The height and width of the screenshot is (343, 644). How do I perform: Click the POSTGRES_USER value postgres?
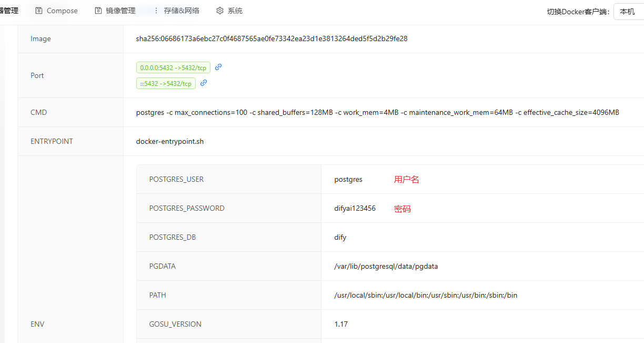348,179
